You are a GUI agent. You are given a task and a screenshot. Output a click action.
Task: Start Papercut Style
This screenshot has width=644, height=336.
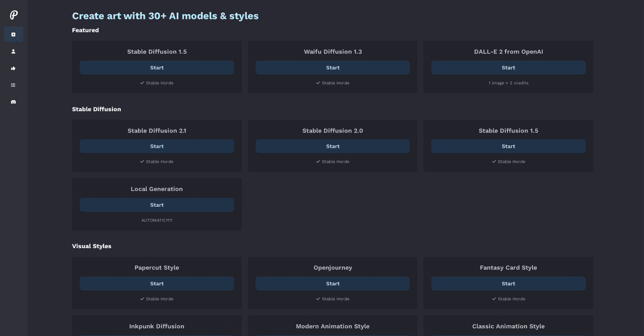point(157,284)
